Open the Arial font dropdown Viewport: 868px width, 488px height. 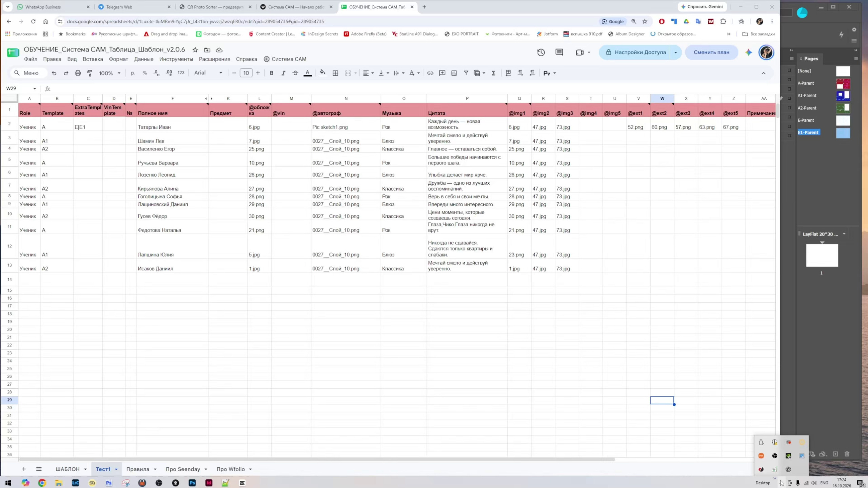pyautogui.click(x=208, y=73)
